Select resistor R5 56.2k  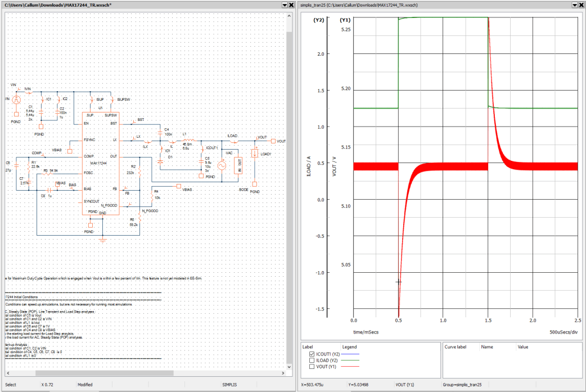(139, 218)
